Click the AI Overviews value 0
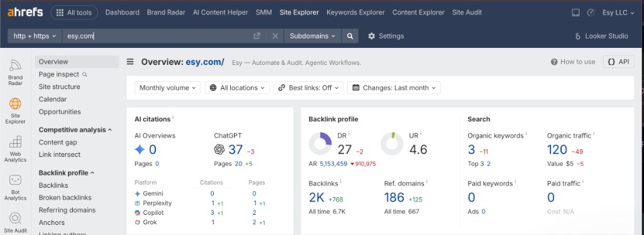This screenshot has height=235, width=644. click(x=152, y=149)
